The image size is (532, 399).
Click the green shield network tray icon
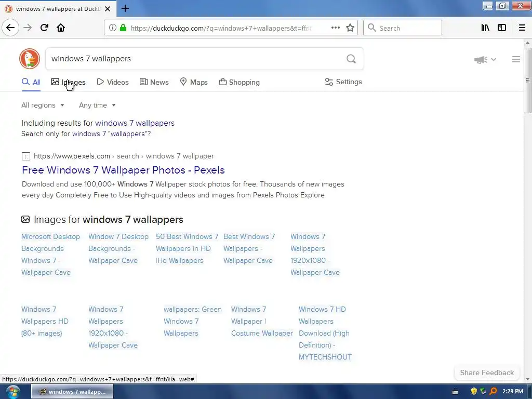click(x=484, y=391)
